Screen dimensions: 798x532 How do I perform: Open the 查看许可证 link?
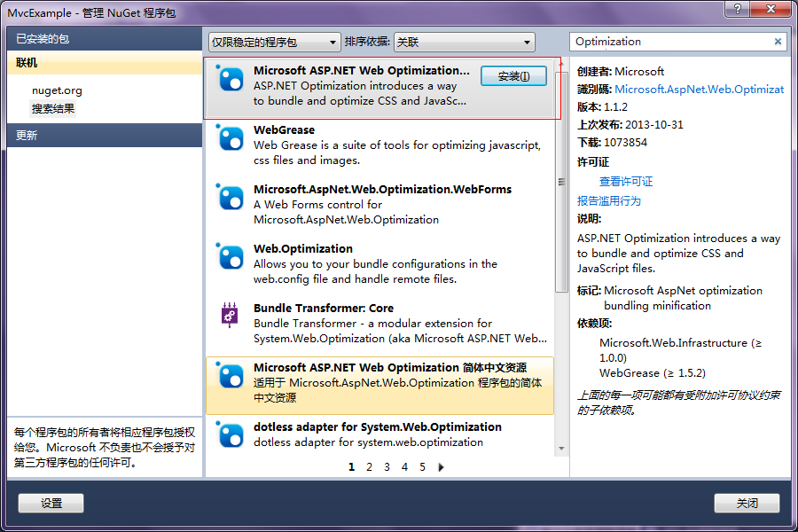tap(626, 181)
